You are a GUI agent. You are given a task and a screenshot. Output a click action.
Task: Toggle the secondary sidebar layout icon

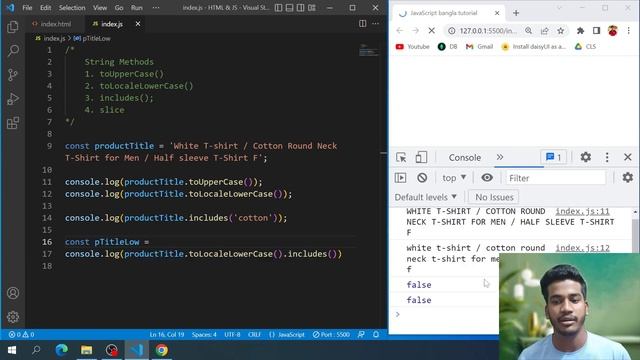point(300,8)
